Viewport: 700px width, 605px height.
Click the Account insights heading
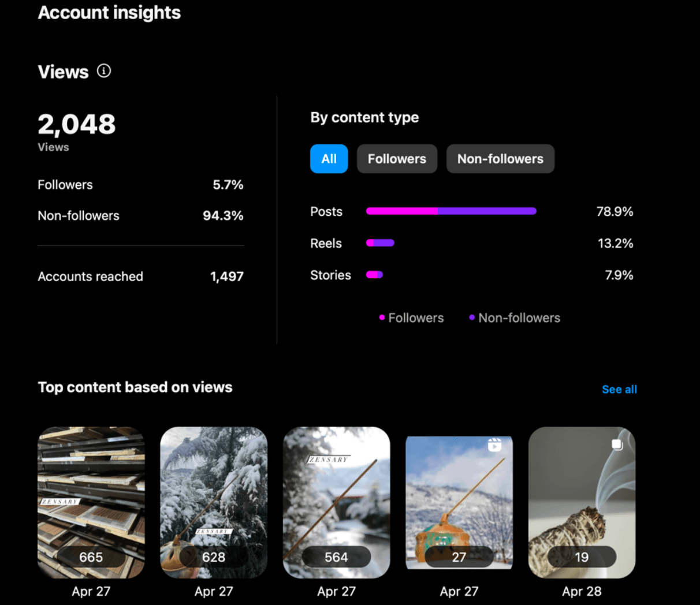(109, 13)
